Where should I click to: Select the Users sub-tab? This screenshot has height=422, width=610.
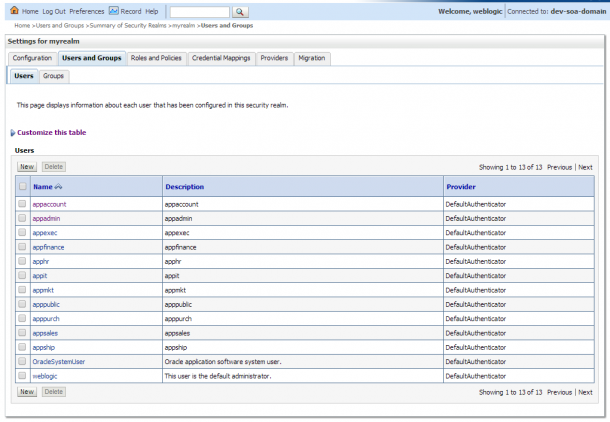click(24, 76)
